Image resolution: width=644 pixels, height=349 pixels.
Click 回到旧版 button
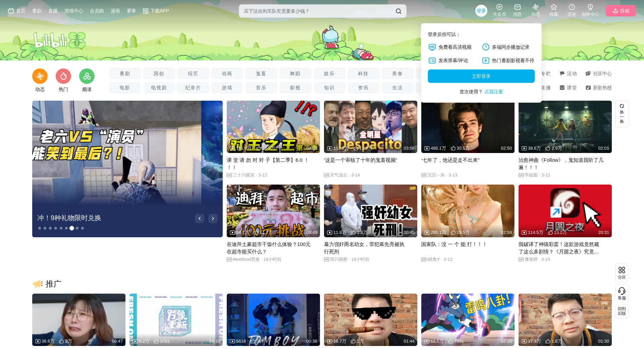click(622, 311)
